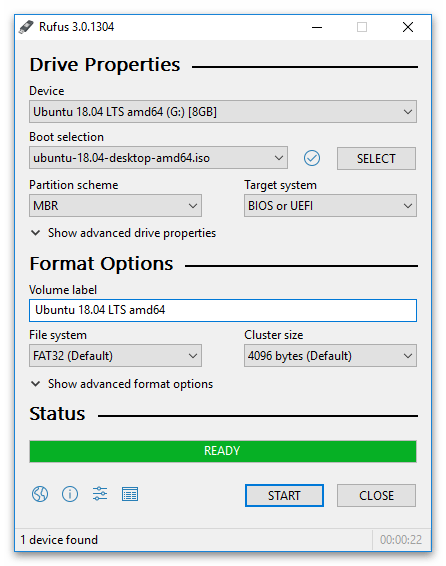Click the 'Status' heading
The height and width of the screenshot is (566, 446).
57,414
